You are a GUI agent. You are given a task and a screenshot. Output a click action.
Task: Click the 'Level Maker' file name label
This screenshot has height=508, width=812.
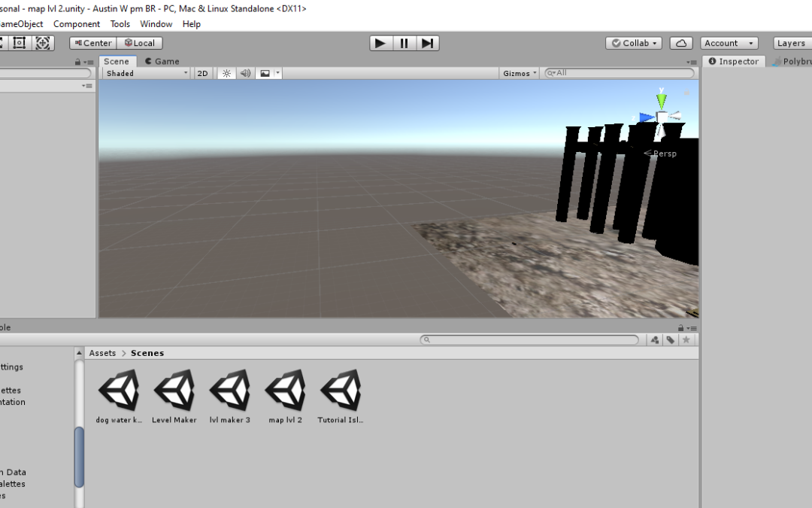174,420
